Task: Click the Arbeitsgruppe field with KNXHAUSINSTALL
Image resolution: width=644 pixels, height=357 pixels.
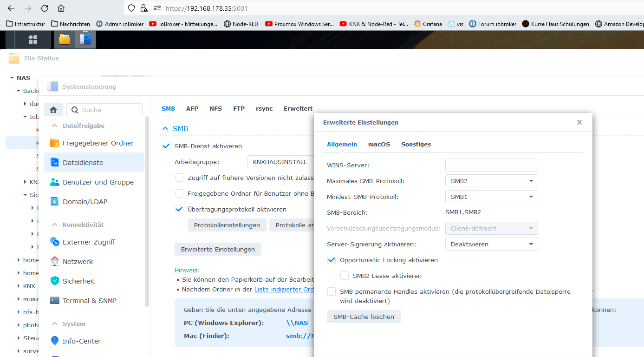Action: 281,162
